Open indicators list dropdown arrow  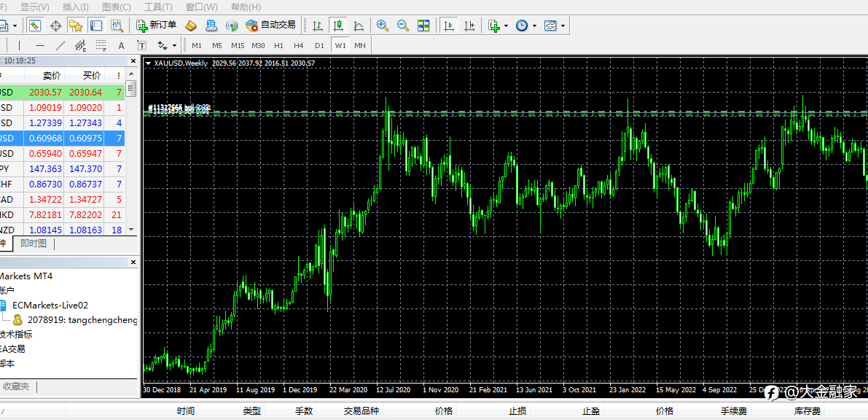(x=506, y=26)
